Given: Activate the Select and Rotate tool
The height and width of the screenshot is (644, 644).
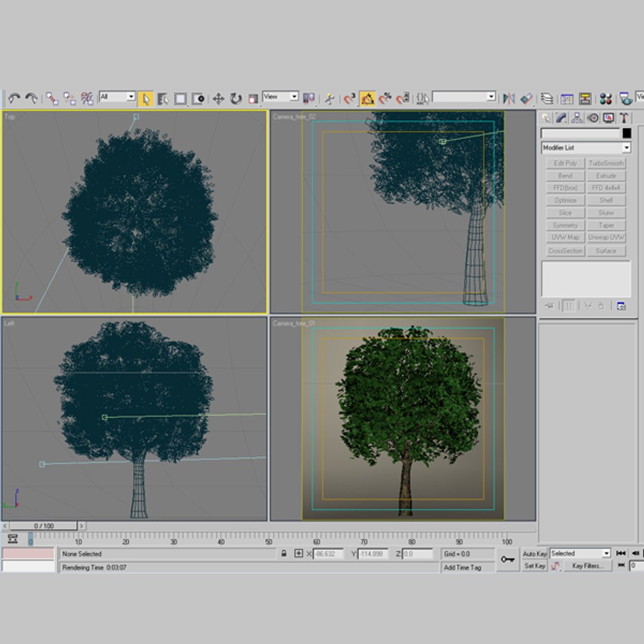Looking at the screenshot, I should click(236, 98).
